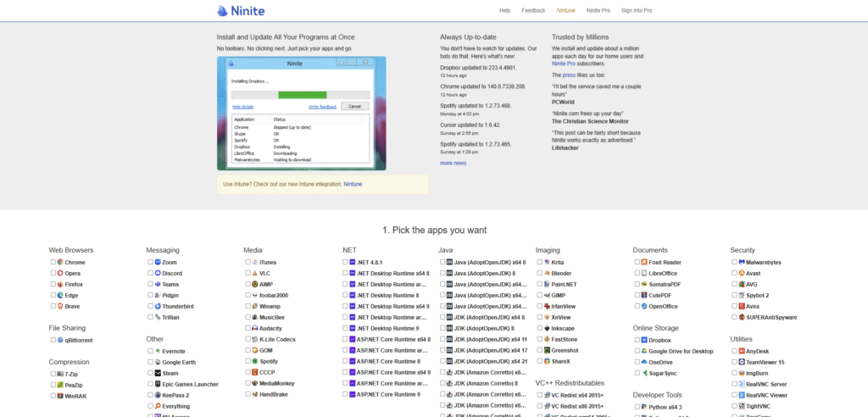Tick the KeePass 2 checkbox

[x=151, y=396]
